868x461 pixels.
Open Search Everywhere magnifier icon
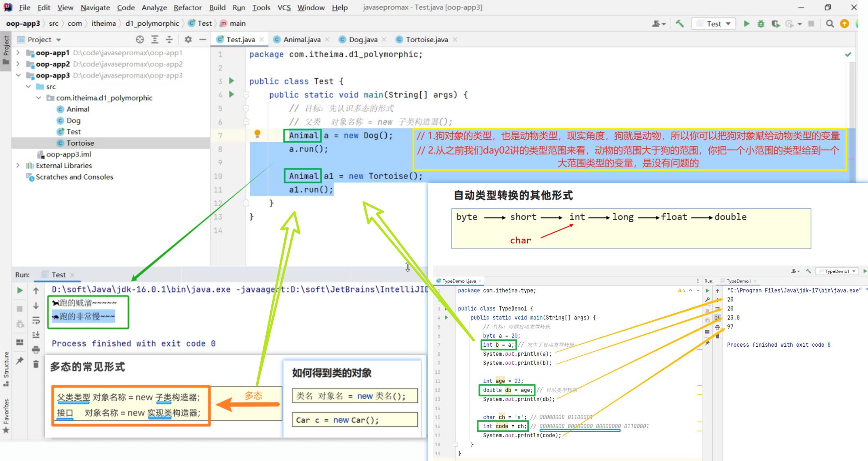click(830, 24)
